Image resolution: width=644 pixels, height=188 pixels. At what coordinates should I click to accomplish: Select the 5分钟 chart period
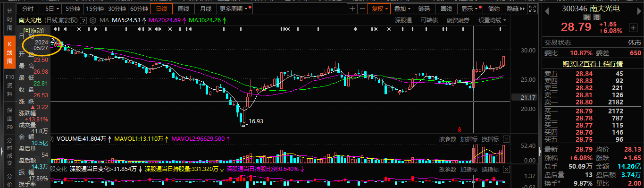pyautogui.click(x=73, y=9)
